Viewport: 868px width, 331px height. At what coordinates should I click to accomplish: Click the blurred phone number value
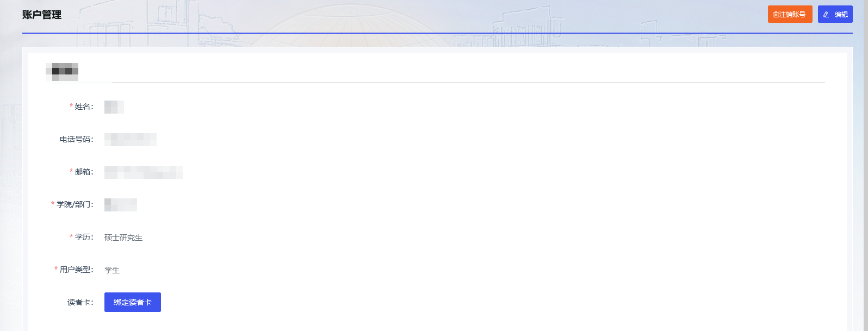click(131, 139)
